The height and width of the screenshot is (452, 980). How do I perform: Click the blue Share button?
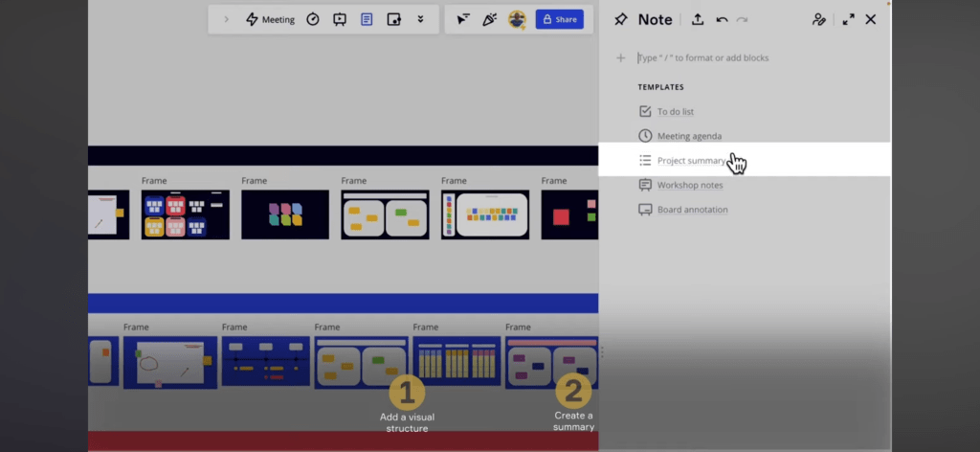click(559, 19)
